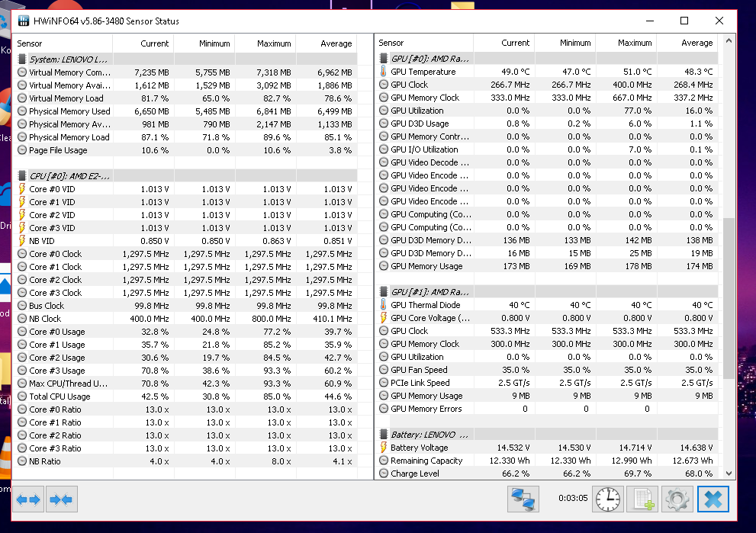Click the Bus Clock gauge icon
The height and width of the screenshot is (533, 756).
coord(21,306)
